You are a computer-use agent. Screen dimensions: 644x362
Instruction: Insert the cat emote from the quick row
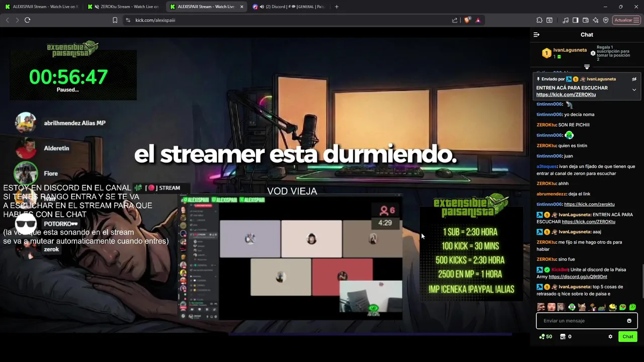click(x=582, y=307)
